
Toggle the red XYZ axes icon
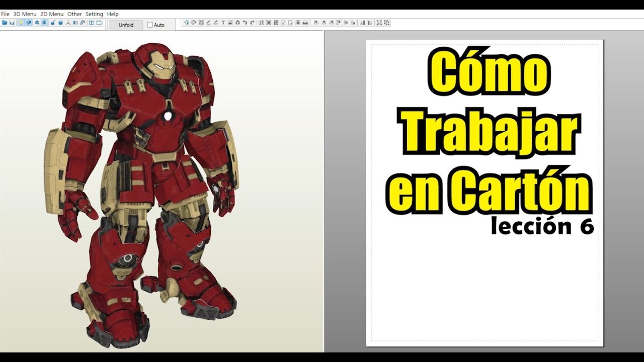pyautogui.click(x=68, y=23)
